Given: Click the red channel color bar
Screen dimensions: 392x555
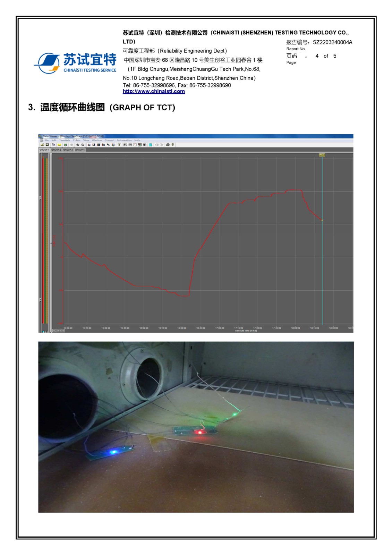Looking at the screenshot, I should pyautogui.click(x=43, y=243).
